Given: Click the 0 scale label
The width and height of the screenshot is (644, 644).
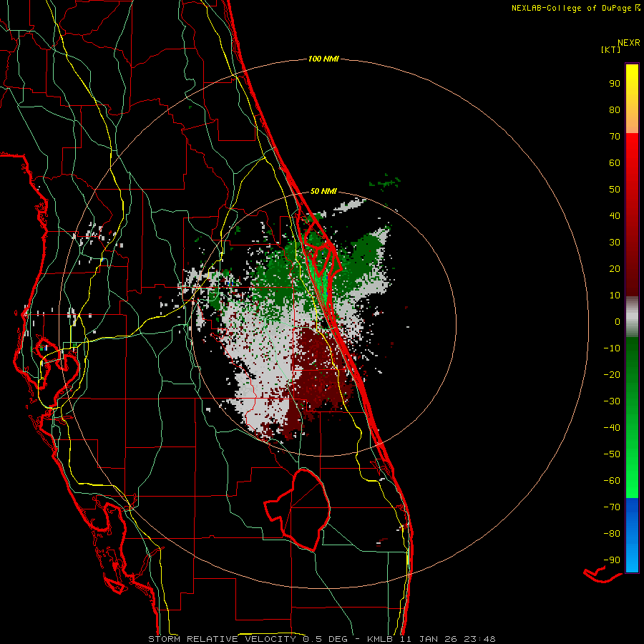Looking at the screenshot, I should [618, 321].
